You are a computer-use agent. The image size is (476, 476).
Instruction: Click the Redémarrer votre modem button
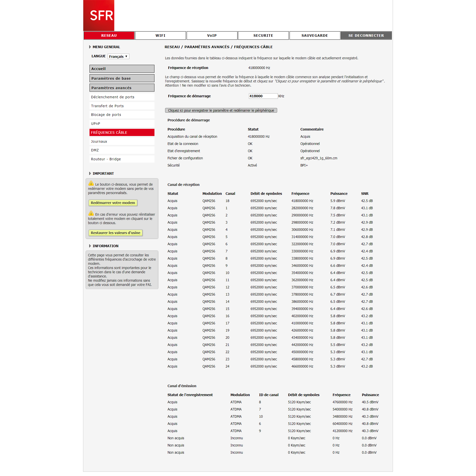coord(113,203)
